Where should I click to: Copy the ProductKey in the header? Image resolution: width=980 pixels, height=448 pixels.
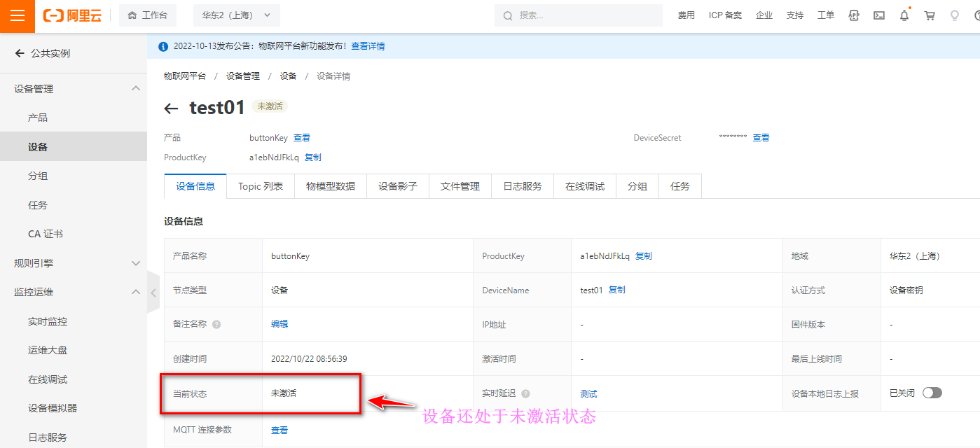[313, 157]
